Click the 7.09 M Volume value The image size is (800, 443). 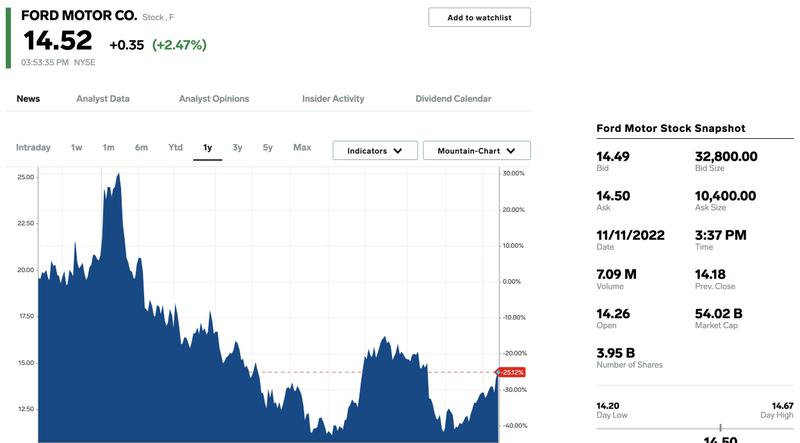click(x=616, y=275)
